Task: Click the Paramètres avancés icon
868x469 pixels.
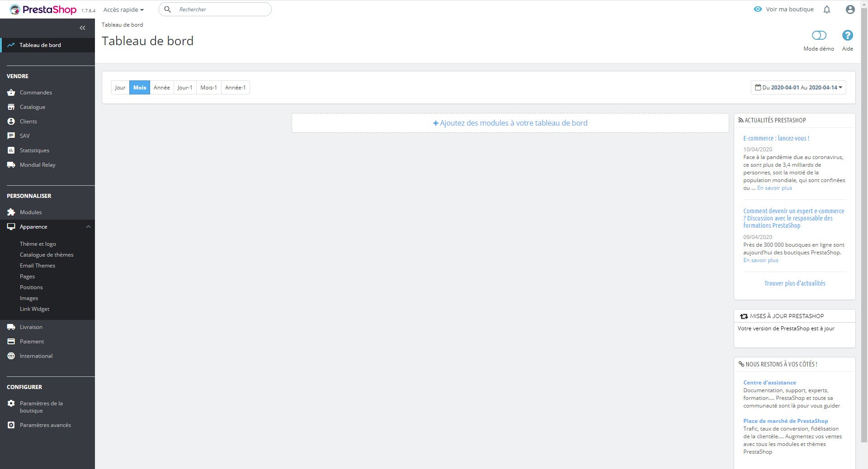Action: (x=11, y=425)
